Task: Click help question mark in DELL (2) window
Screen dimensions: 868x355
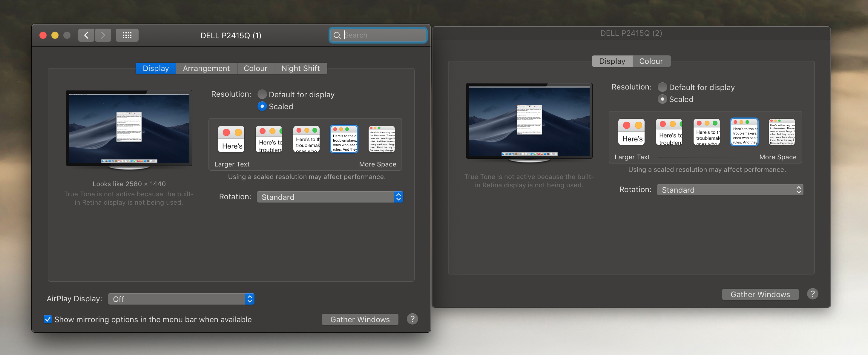Action: pos(812,294)
